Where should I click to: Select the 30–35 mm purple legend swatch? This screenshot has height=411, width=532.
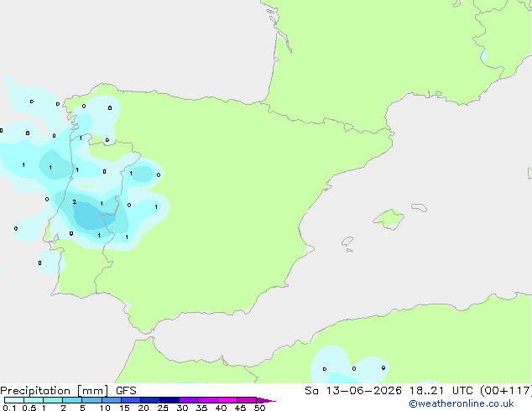189,400
